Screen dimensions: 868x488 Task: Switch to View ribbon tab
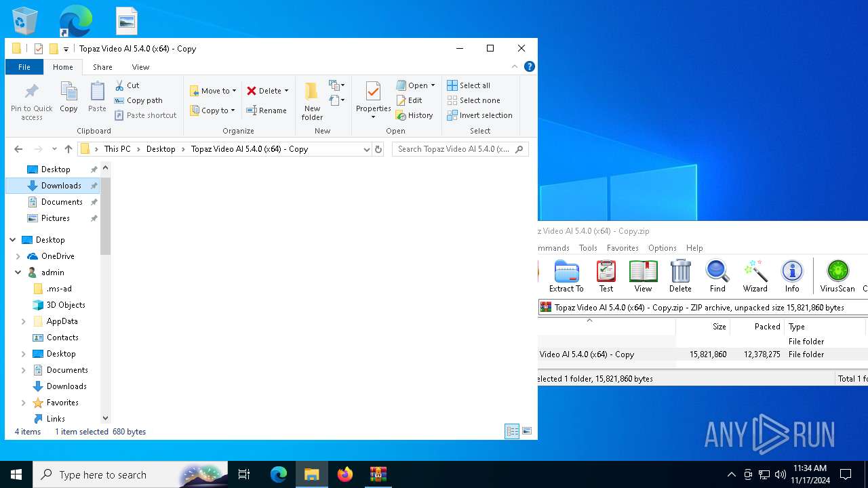140,67
